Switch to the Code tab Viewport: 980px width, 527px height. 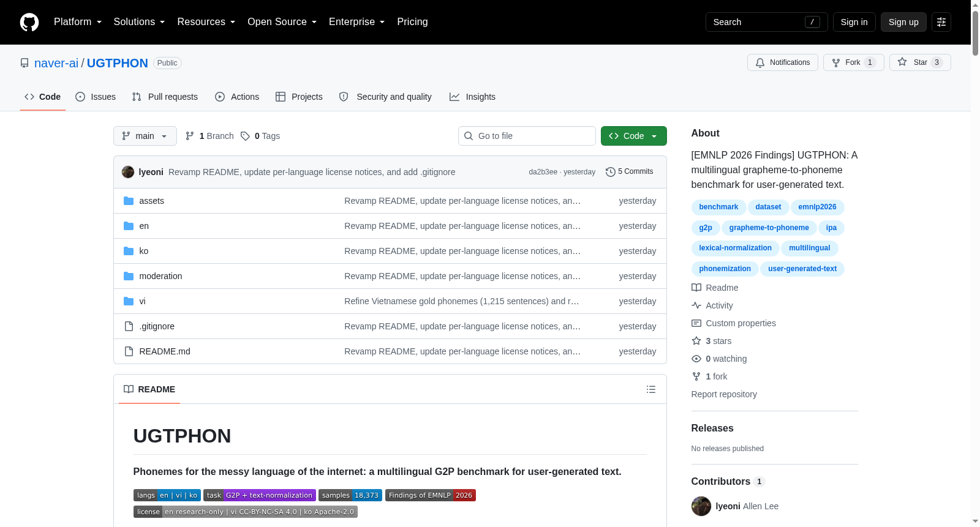click(x=43, y=97)
